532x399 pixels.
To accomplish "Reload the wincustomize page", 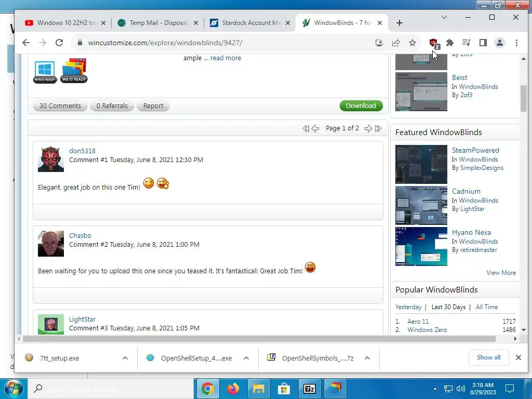I will coord(59,43).
